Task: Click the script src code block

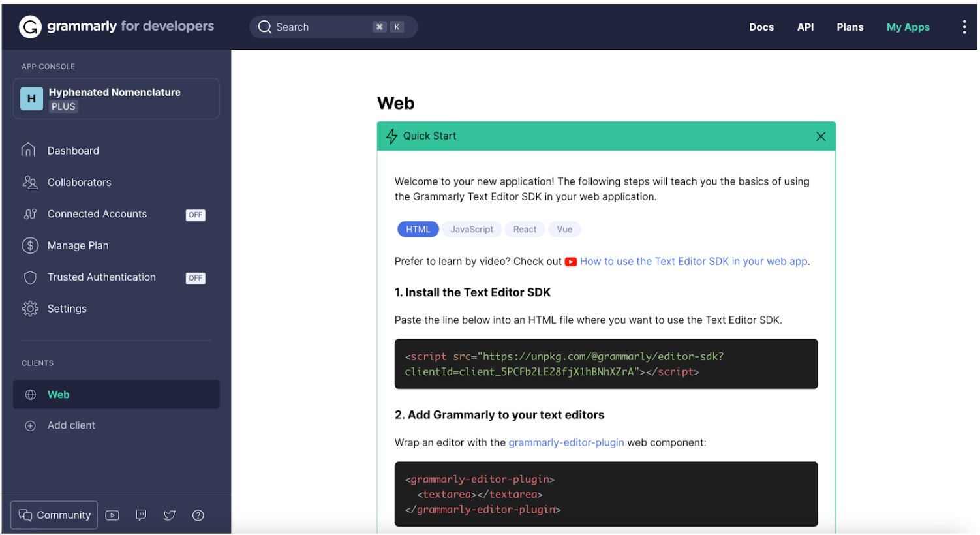Action: [606, 364]
